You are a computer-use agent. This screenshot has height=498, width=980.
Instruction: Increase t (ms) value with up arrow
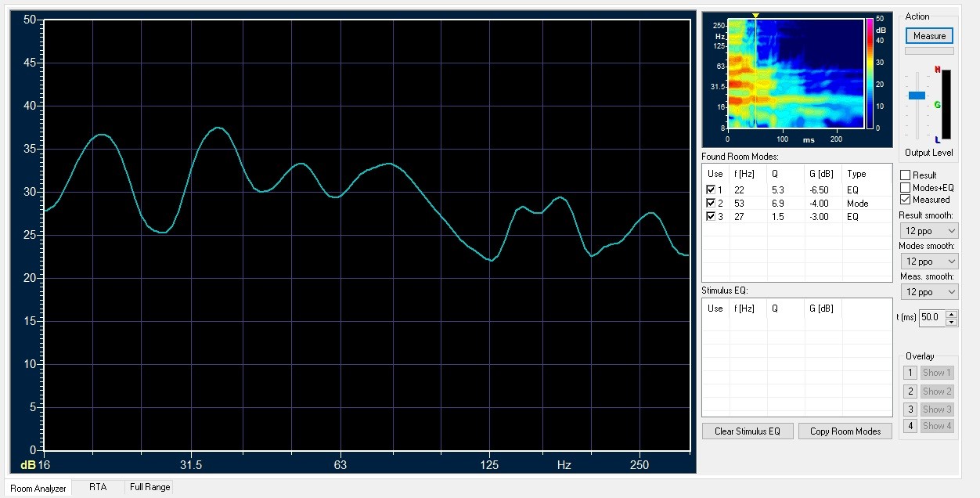(951, 314)
